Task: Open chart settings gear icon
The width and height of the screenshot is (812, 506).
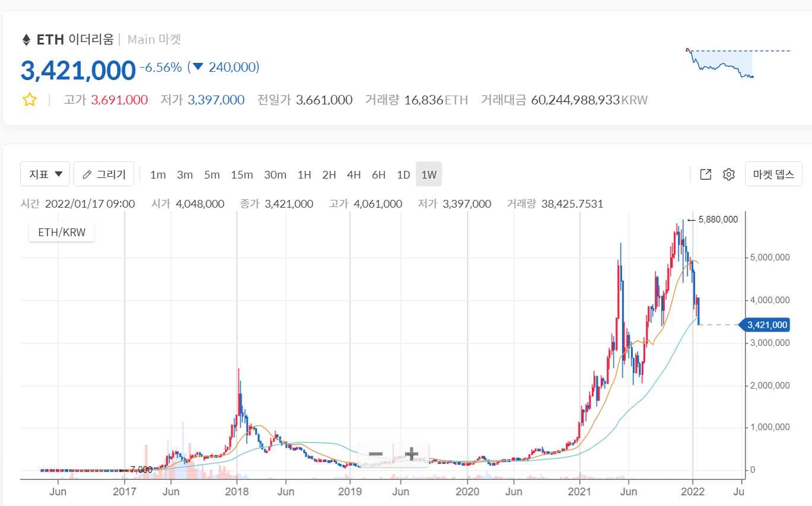Action: coord(729,174)
